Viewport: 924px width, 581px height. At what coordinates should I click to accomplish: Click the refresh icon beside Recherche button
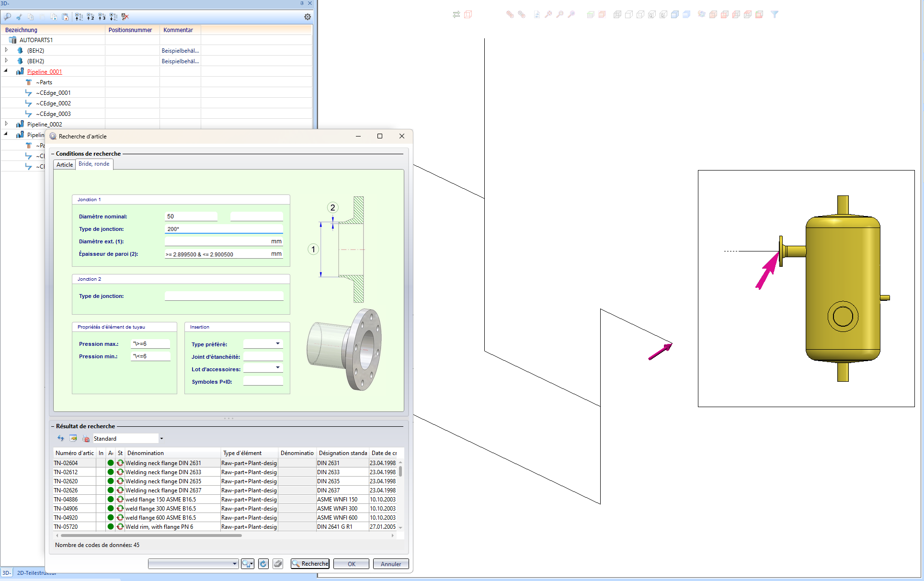click(x=263, y=564)
